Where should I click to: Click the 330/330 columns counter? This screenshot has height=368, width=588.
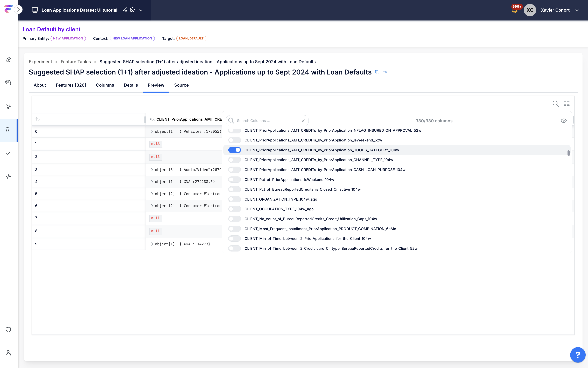point(434,121)
